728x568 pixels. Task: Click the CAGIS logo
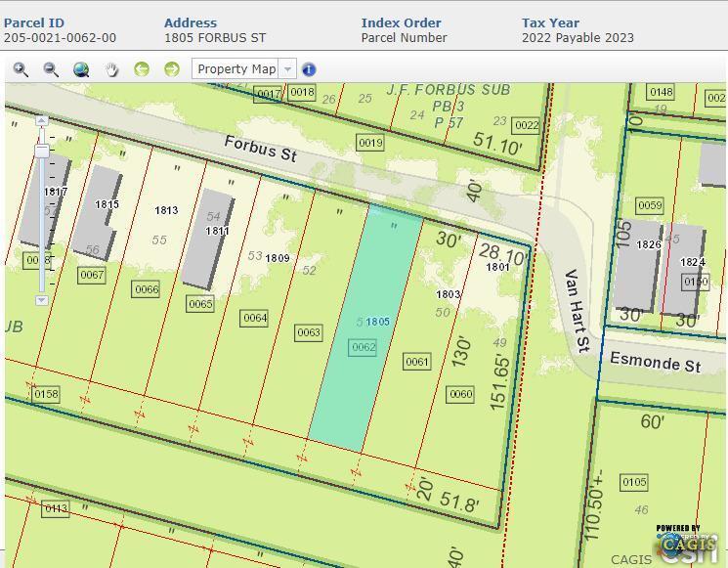686,544
